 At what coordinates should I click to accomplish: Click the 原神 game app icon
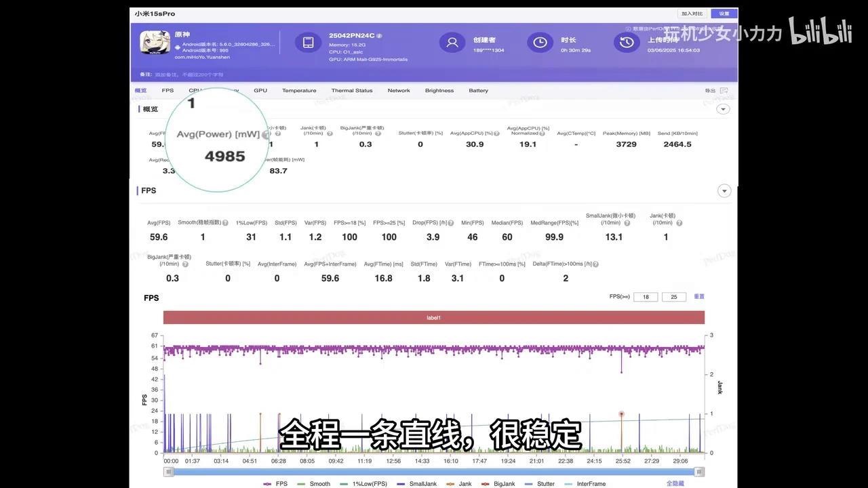(155, 42)
